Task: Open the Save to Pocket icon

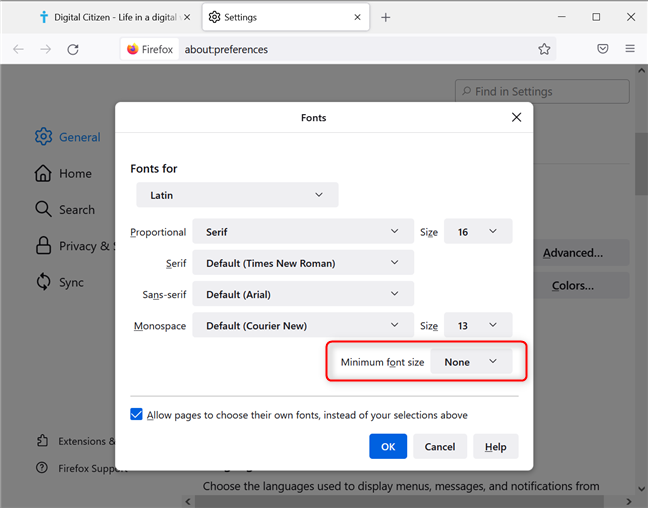Action: tap(603, 49)
